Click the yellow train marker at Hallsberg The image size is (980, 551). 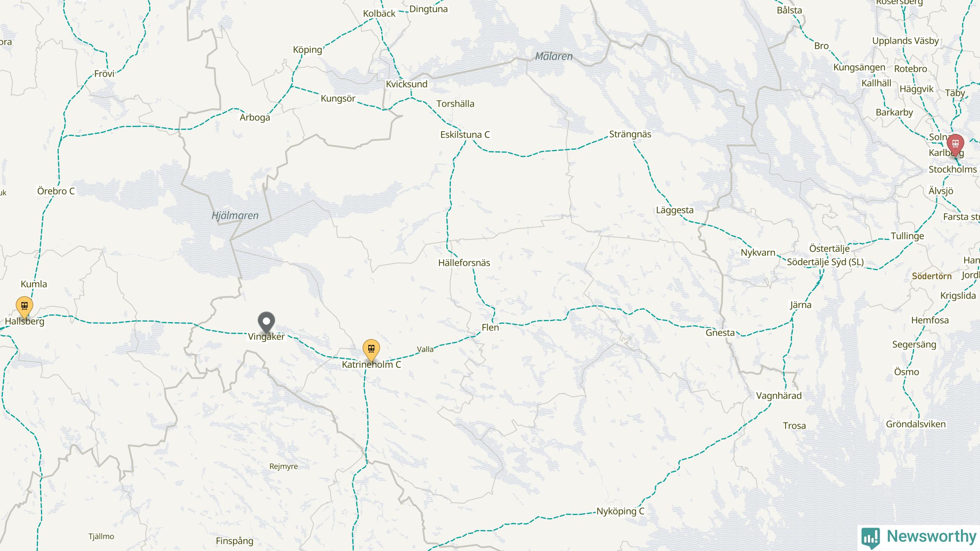pyautogui.click(x=24, y=307)
